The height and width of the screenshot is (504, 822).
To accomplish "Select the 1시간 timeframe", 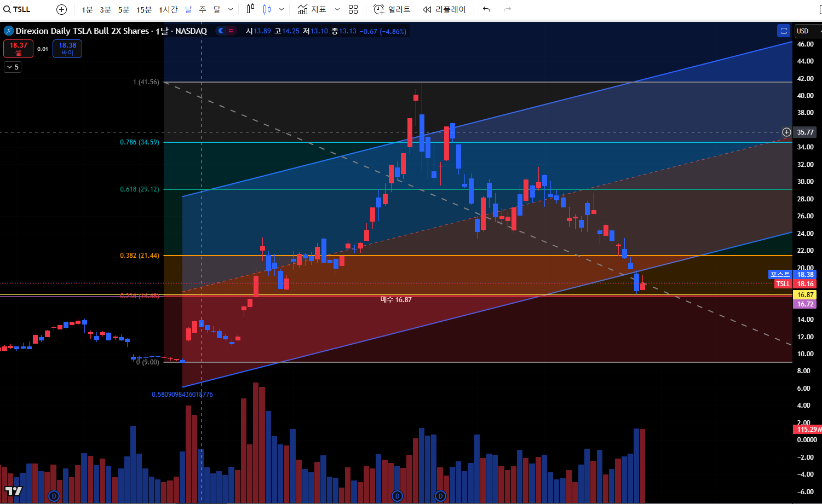I will pos(168,10).
